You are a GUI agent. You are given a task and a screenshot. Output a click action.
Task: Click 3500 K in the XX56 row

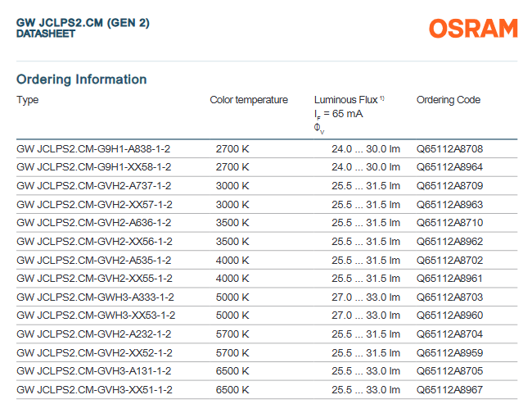232,242
